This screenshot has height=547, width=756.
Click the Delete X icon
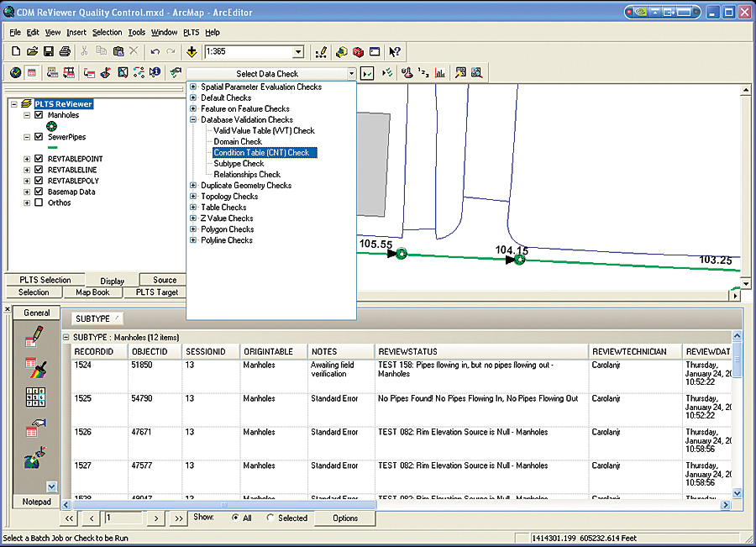click(134, 51)
